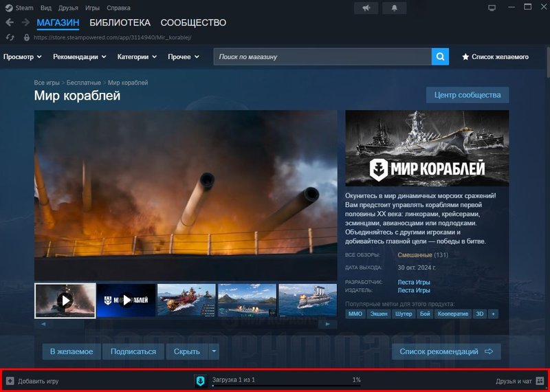Reload the page with the refresh icon
Screen dimensions: 550x392
click(x=10, y=37)
